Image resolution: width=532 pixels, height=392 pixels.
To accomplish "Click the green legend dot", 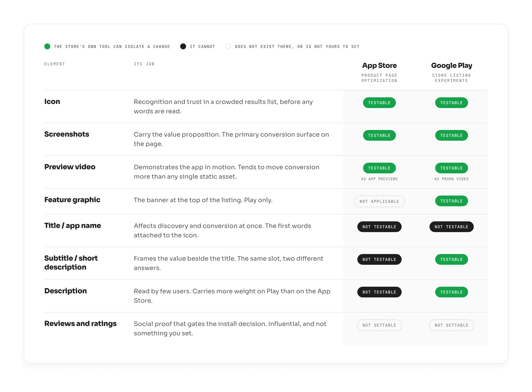I will coord(47,47).
